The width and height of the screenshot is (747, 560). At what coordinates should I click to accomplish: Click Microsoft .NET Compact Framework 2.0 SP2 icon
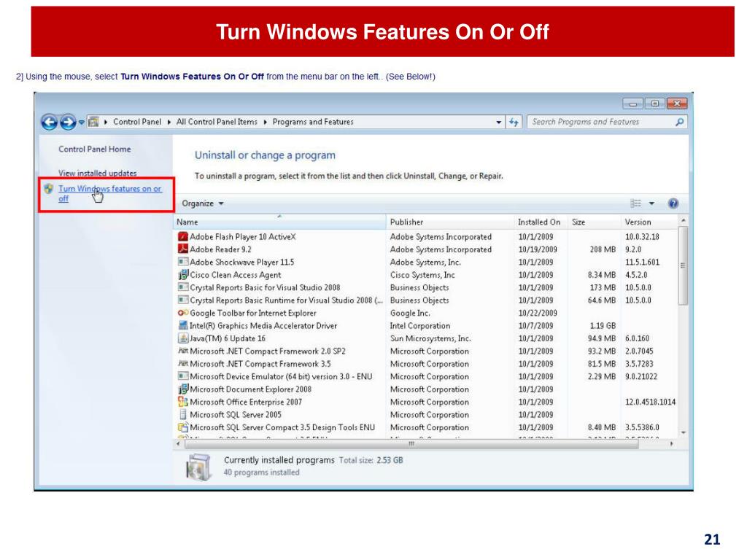click(183, 351)
